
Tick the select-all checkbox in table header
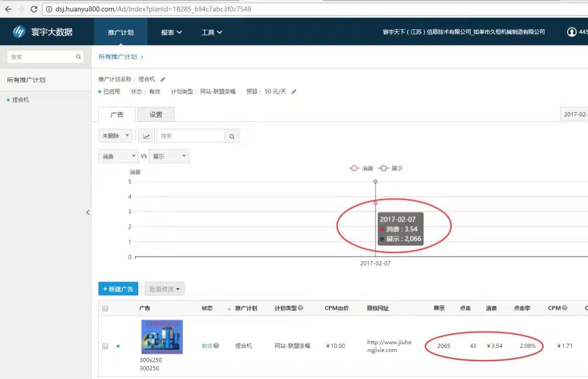pyautogui.click(x=105, y=308)
